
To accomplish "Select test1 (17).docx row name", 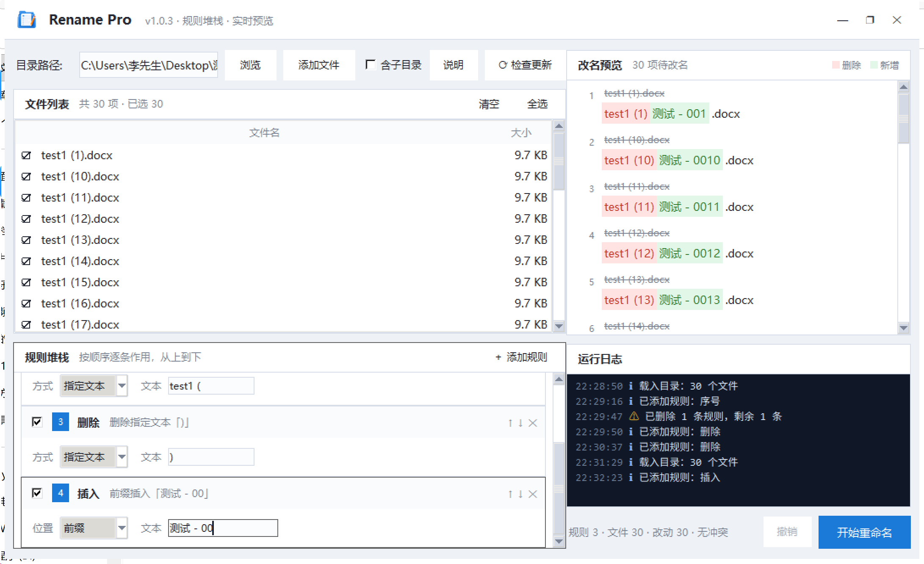I will pyautogui.click(x=80, y=325).
